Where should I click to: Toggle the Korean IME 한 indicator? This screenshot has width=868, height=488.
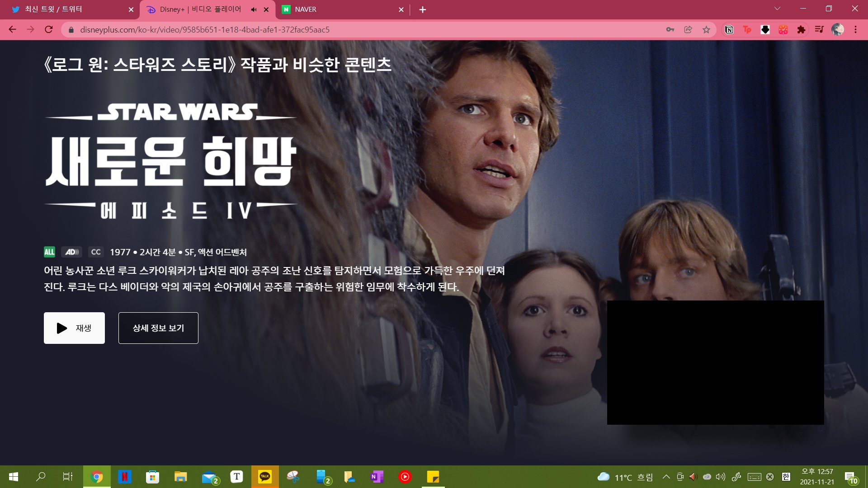[x=786, y=477]
